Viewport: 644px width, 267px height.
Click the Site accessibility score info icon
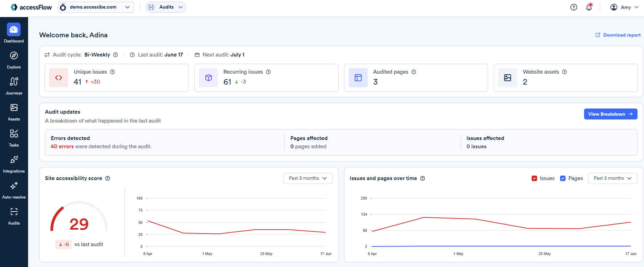click(108, 178)
